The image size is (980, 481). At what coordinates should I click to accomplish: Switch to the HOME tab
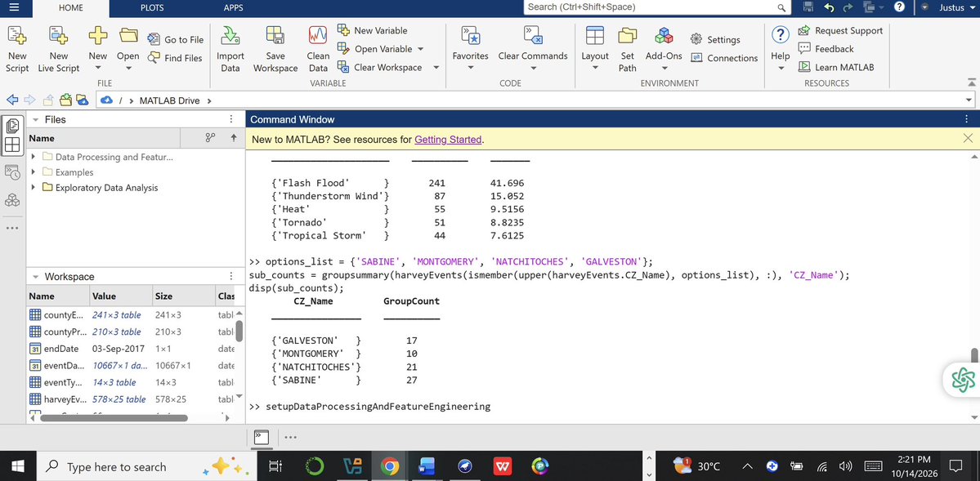[70, 8]
